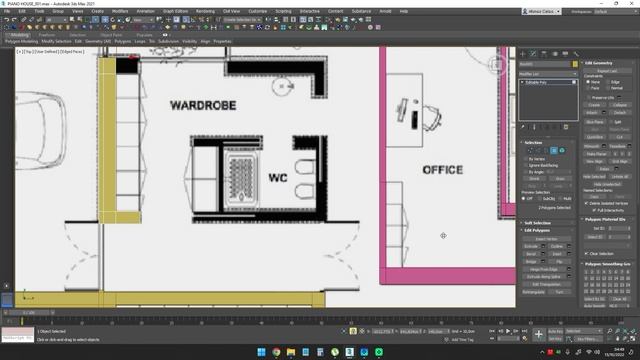Switch to Freeform ribbon tab
This screenshot has width=640, height=360.
[47, 35]
